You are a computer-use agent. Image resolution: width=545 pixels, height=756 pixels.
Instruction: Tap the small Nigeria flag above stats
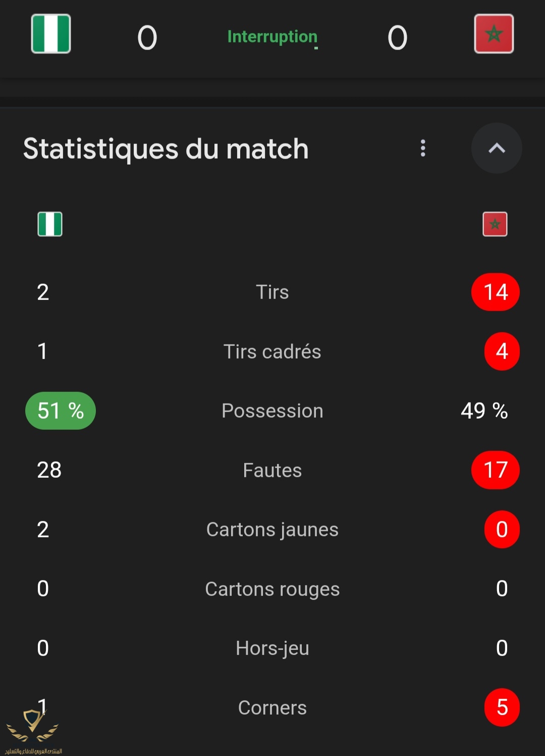click(50, 224)
